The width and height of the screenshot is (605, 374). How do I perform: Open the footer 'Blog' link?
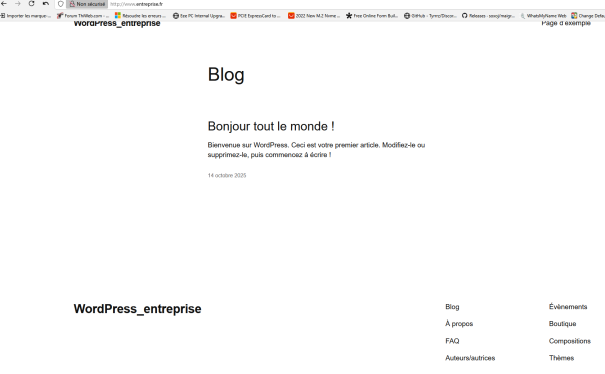click(x=452, y=307)
